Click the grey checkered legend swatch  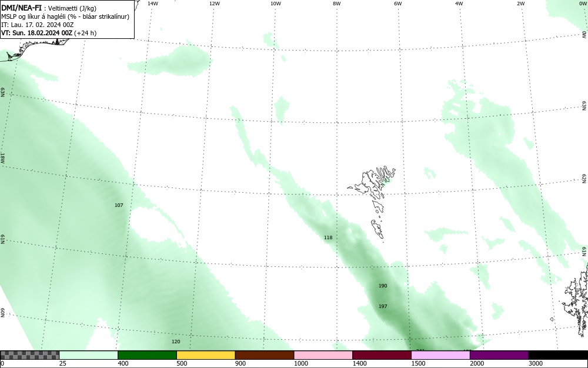[x=29, y=355]
